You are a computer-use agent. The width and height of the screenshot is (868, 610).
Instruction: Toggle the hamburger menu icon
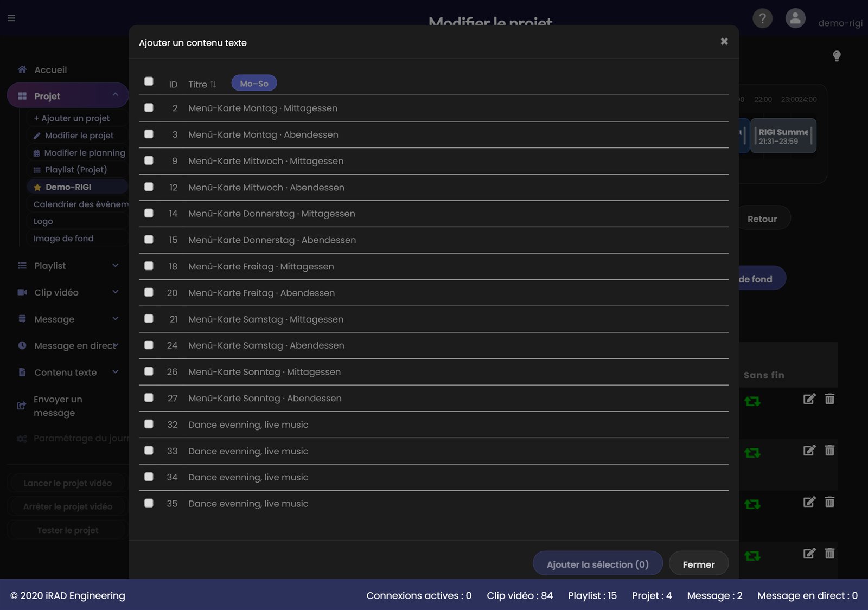[11, 18]
